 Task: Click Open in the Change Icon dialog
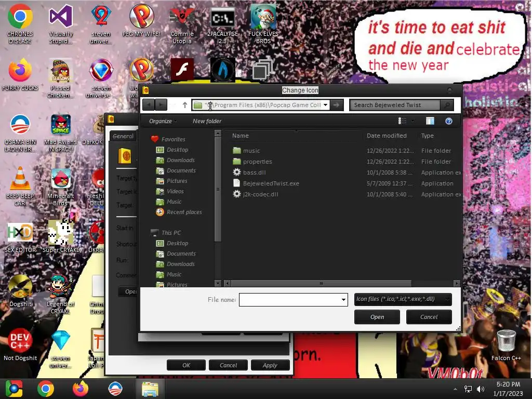click(x=377, y=317)
